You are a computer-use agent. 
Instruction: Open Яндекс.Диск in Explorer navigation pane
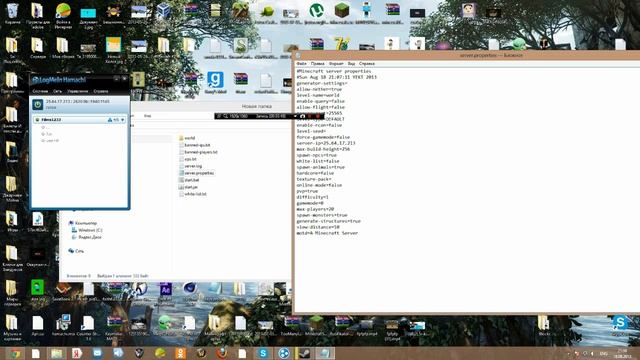pyautogui.click(x=87, y=237)
